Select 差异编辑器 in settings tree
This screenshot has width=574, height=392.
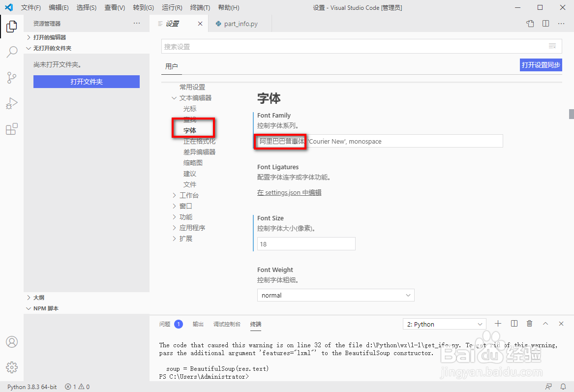point(199,152)
